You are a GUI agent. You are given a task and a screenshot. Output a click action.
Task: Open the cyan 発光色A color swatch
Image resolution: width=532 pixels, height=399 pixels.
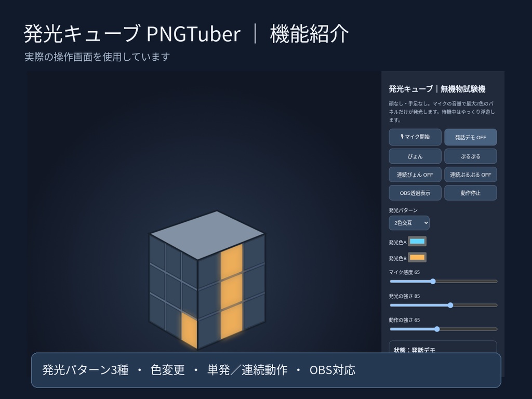pyautogui.click(x=417, y=242)
